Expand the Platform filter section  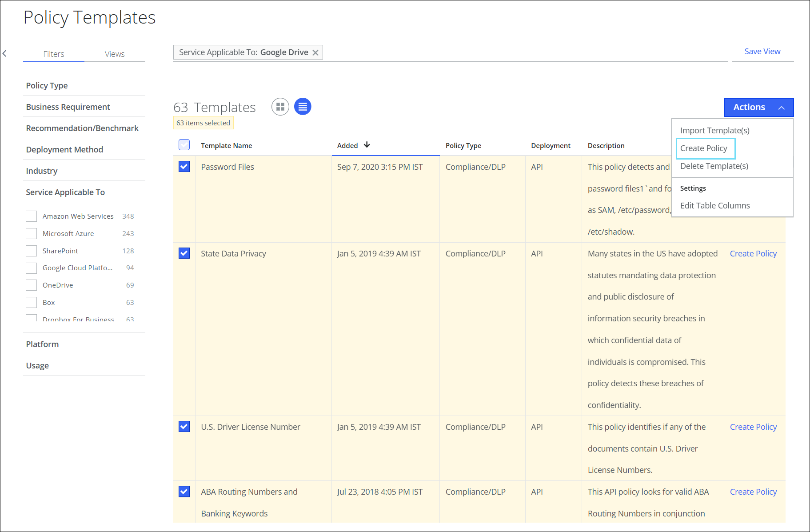click(x=43, y=344)
